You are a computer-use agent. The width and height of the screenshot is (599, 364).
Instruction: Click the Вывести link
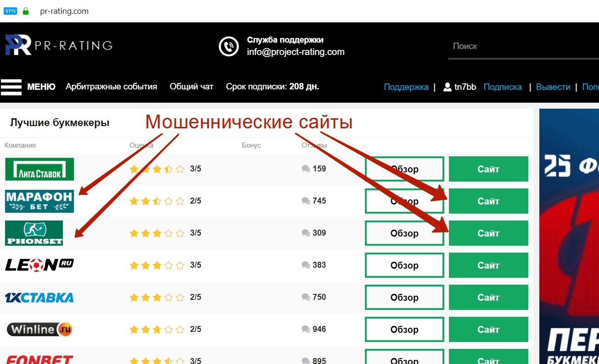click(553, 87)
